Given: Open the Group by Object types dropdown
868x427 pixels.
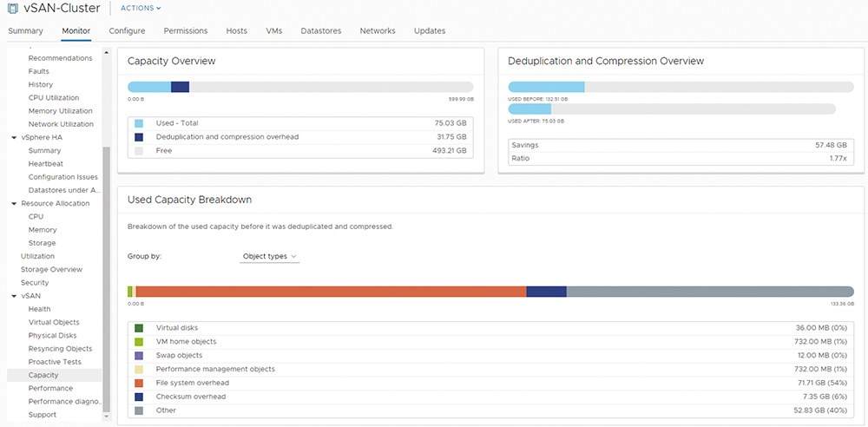Looking at the screenshot, I should pos(270,256).
